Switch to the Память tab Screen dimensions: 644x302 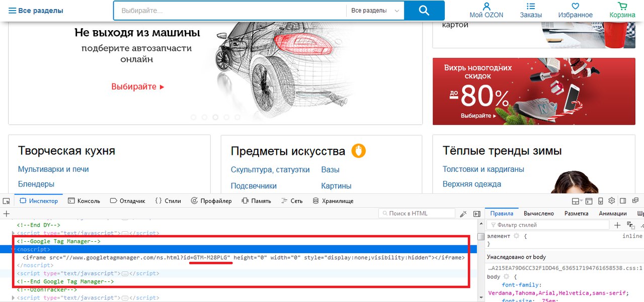pyautogui.click(x=257, y=201)
